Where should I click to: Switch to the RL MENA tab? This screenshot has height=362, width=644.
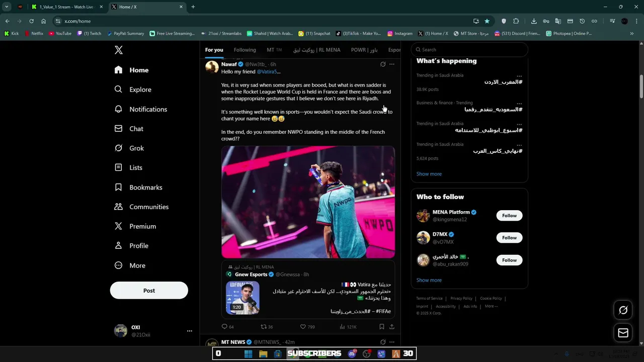pyautogui.click(x=317, y=50)
